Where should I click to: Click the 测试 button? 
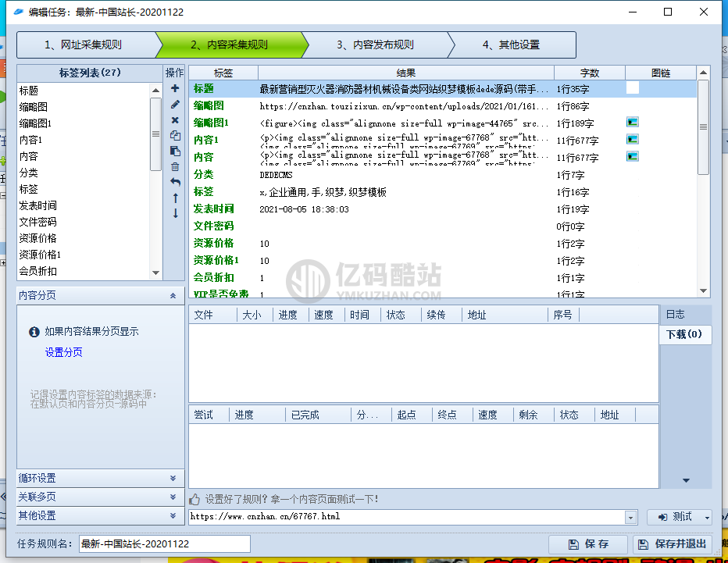[x=675, y=517]
